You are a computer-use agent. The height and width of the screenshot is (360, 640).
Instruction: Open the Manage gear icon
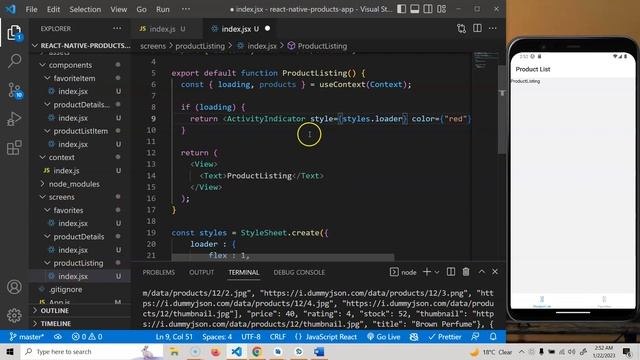point(14,315)
